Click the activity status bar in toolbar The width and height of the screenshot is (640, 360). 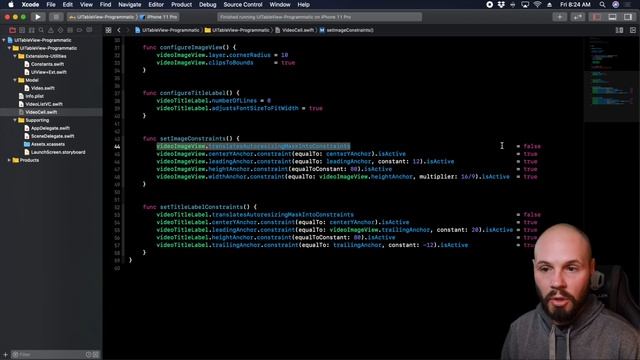(320, 17)
